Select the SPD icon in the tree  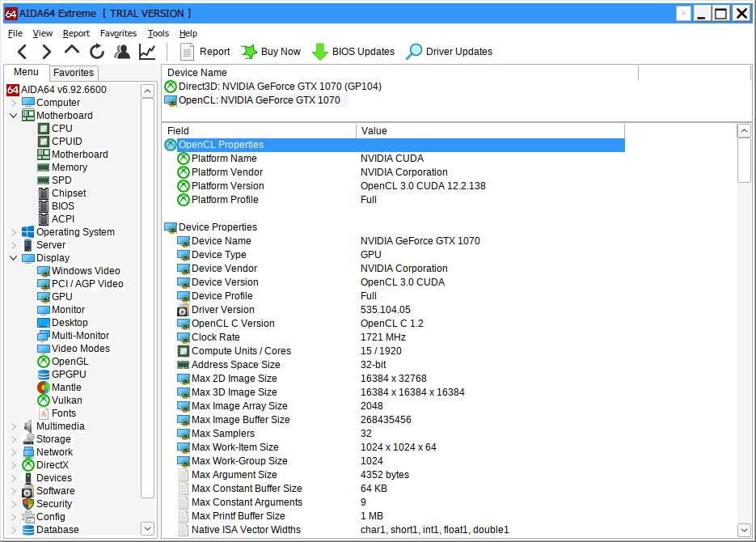point(44,180)
